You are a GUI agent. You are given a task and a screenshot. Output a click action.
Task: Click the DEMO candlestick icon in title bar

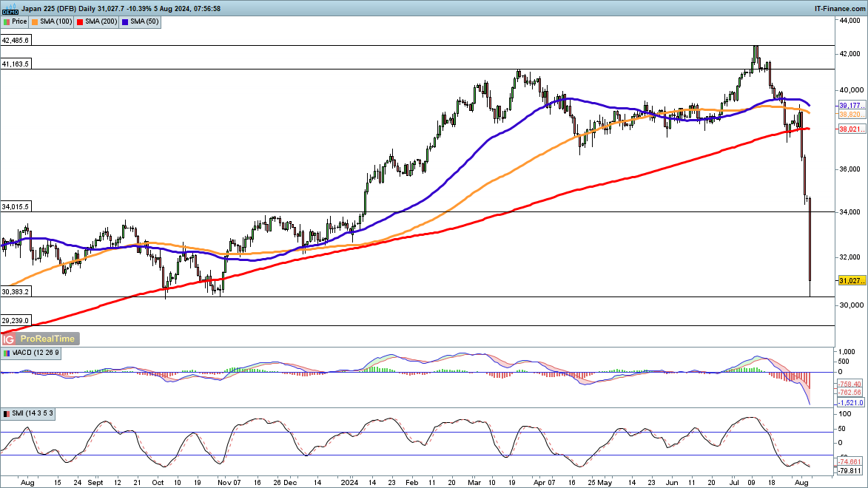pos(10,9)
